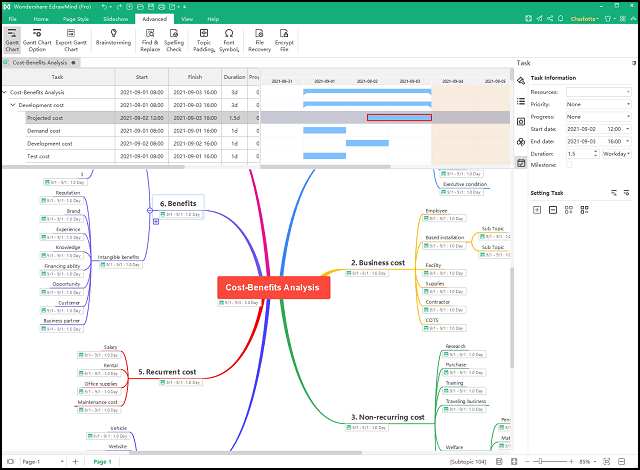Click the Save quick-access icon
640x470 pixels.
tap(151, 7)
